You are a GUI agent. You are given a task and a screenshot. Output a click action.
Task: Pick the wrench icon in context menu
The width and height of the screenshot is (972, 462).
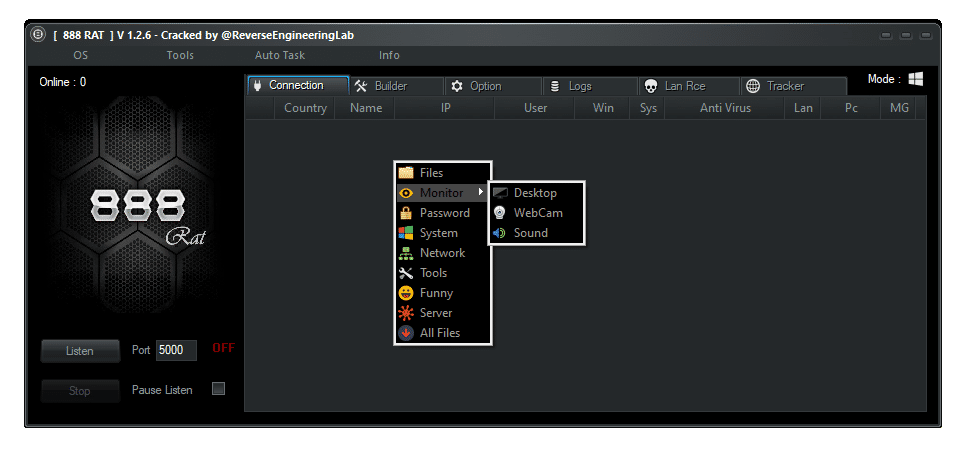pyautogui.click(x=406, y=273)
